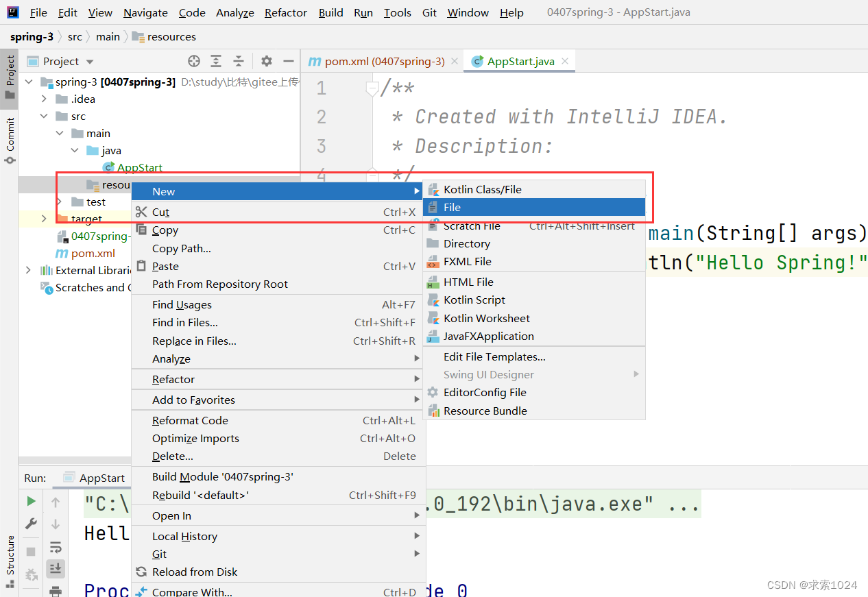The image size is (868, 597).
Task: Choose File in the New submenu
Action: 534,207
